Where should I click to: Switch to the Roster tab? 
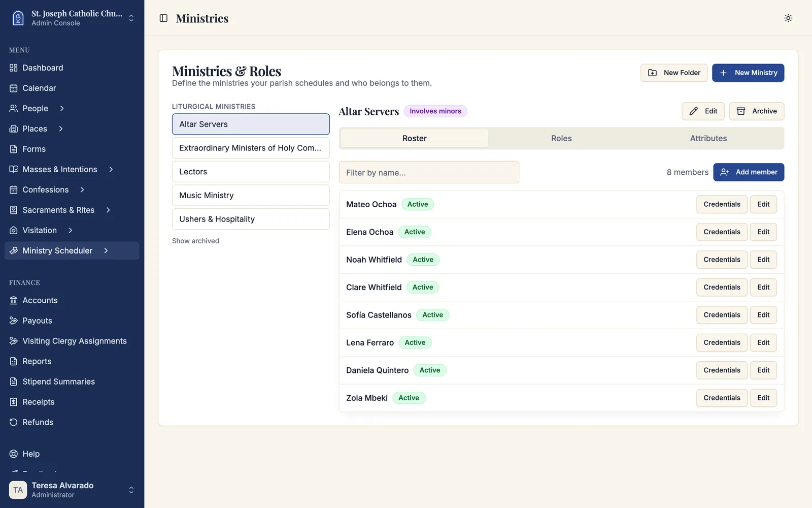point(415,139)
